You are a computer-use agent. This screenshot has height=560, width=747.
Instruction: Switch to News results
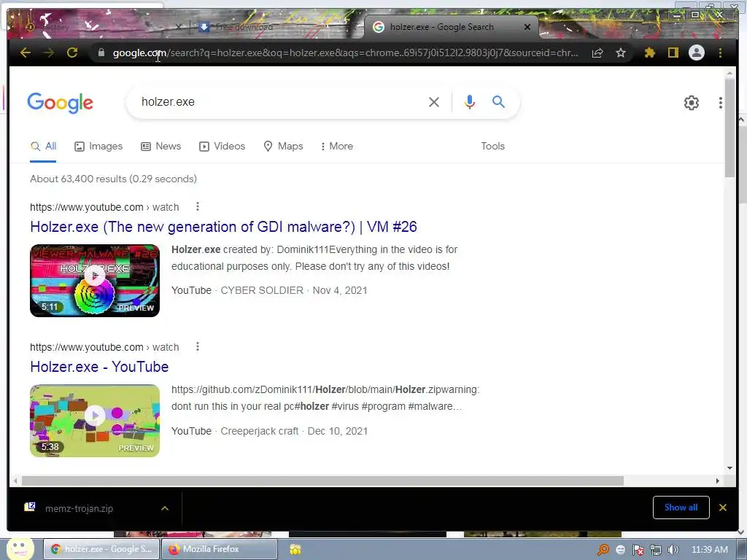161,146
